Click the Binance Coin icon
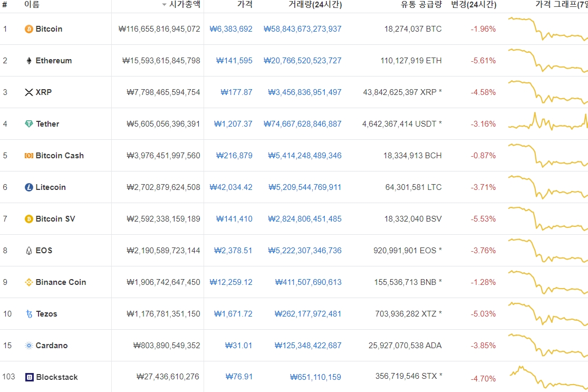Image resolution: width=588 pixels, height=392 pixels. pyautogui.click(x=29, y=282)
